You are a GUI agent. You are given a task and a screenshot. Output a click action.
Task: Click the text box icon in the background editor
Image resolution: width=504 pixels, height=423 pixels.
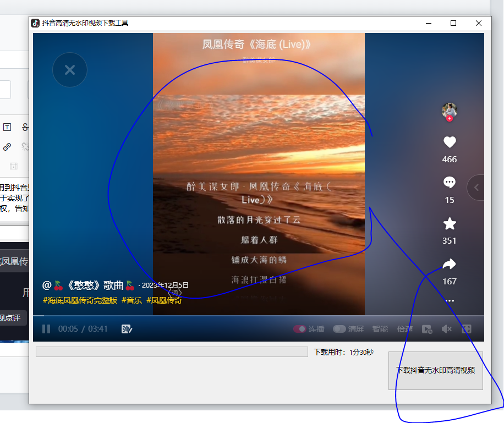[x=7, y=127]
